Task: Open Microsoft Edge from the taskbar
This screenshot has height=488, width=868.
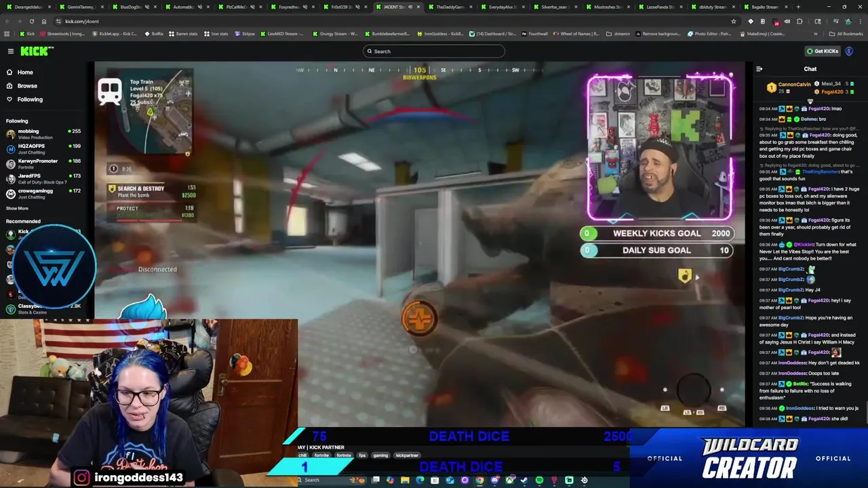Action: click(x=420, y=480)
